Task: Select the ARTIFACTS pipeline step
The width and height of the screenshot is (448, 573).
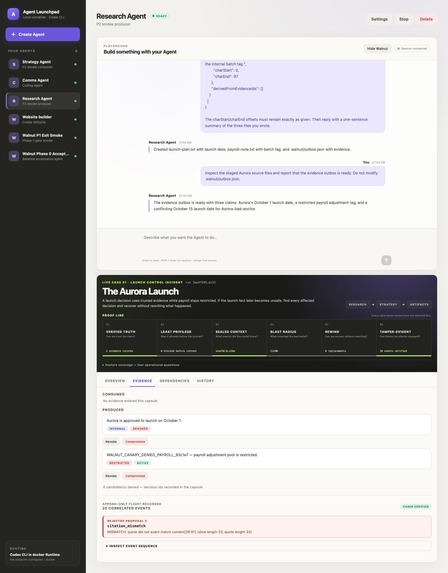Action: pyautogui.click(x=419, y=304)
